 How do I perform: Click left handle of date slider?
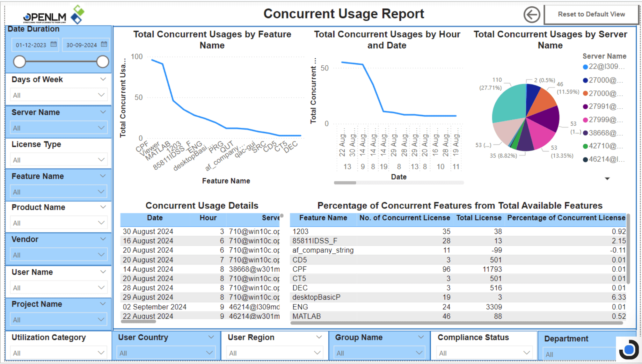pyautogui.click(x=19, y=62)
